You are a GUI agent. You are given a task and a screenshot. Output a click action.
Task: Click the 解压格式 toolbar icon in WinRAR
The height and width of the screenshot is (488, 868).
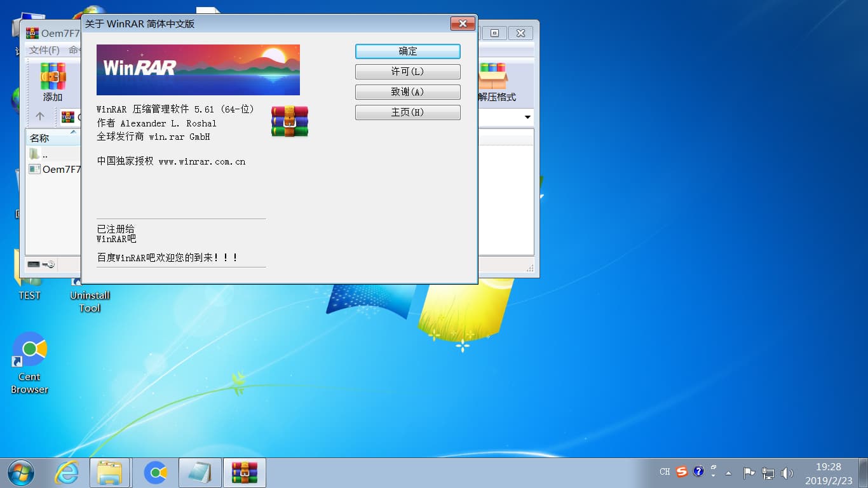click(x=496, y=83)
